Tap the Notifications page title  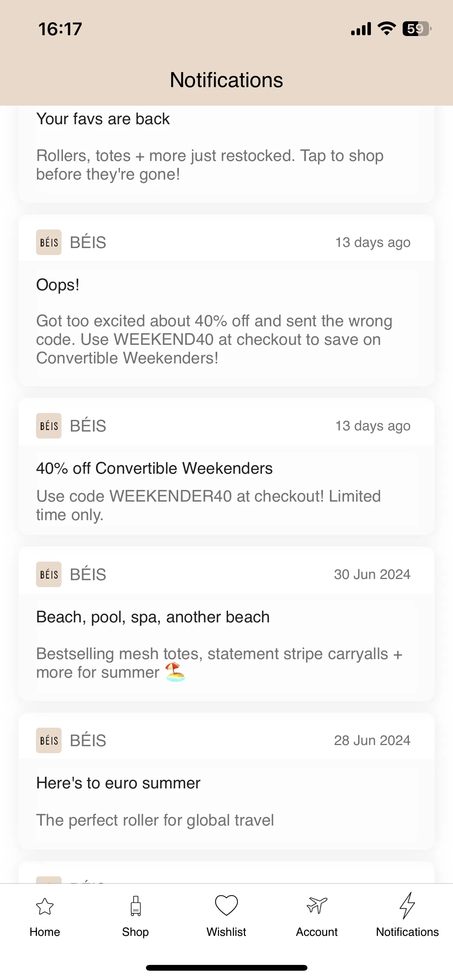(x=226, y=80)
